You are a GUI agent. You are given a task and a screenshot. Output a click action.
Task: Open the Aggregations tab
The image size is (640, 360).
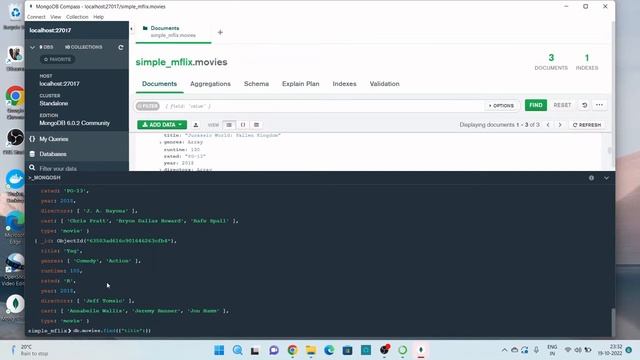point(210,84)
